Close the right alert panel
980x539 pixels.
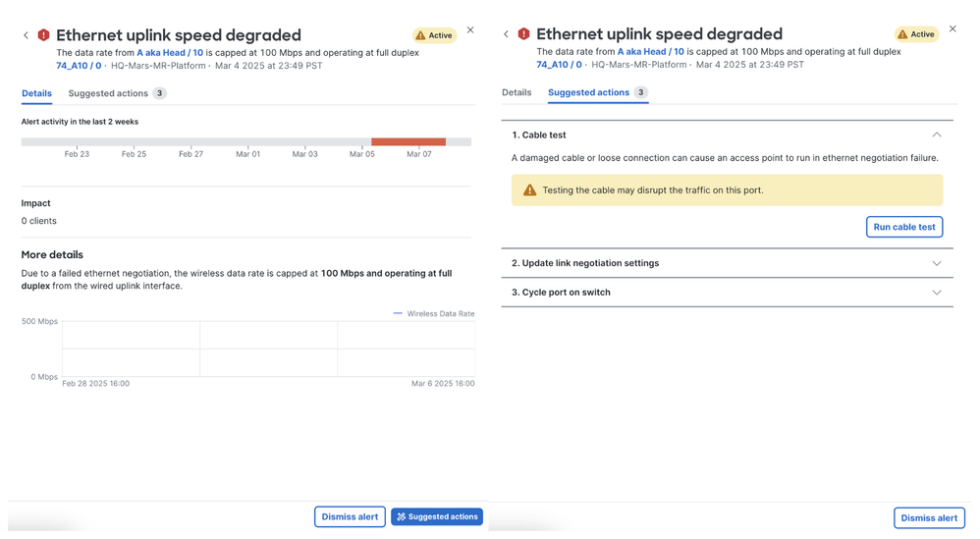pos(953,29)
